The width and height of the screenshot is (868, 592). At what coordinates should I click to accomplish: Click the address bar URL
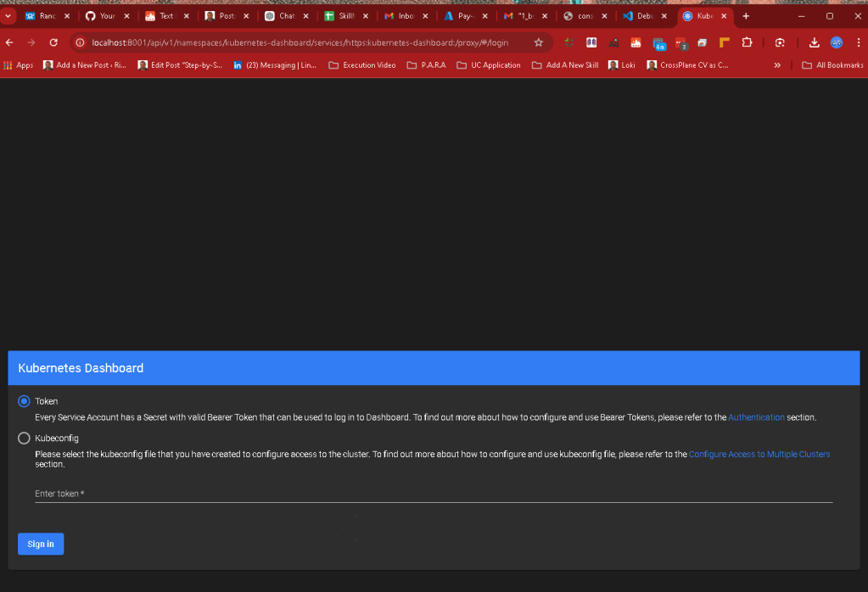(x=300, y=42)
